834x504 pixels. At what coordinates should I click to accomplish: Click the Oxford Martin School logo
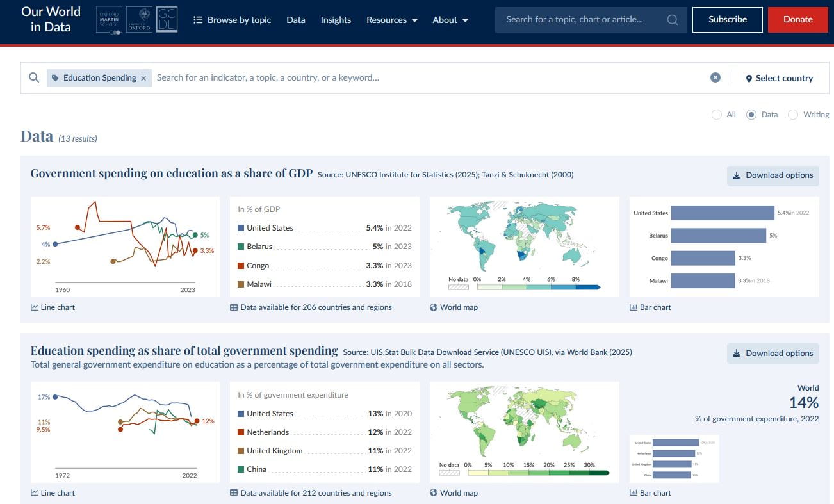(108, 20)
